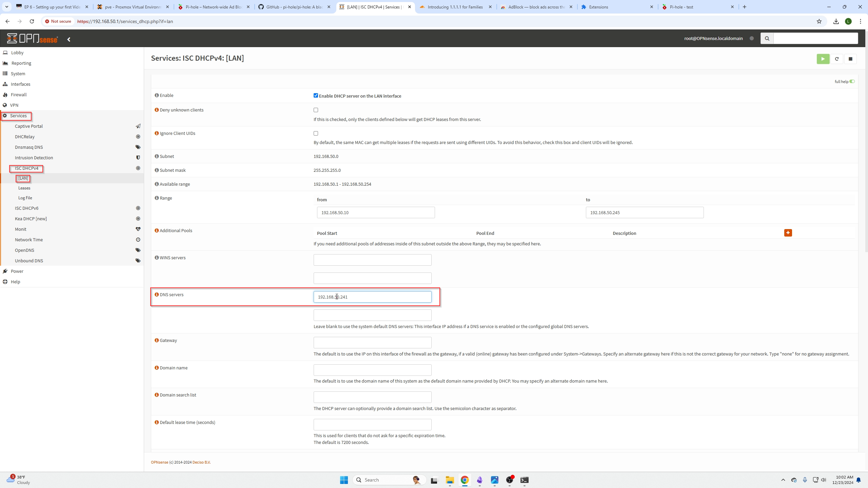868x488 pixels.
Task: Add a pool with the orange plus button
Action: (788, 233)
